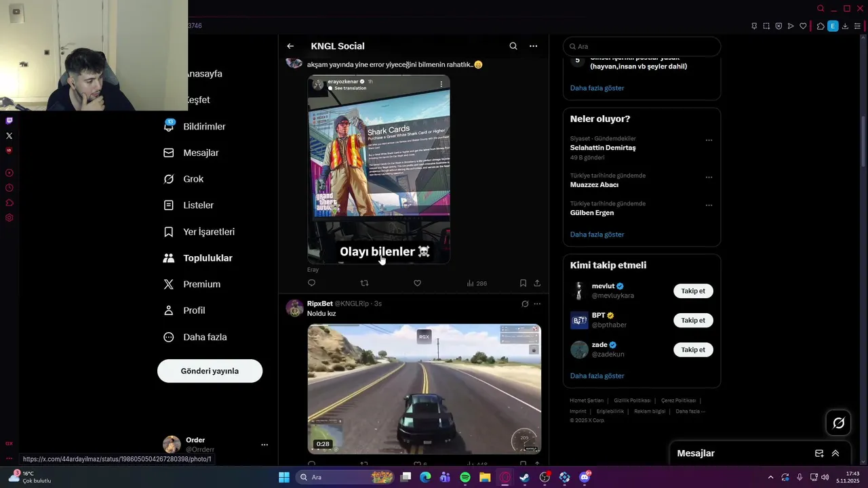This screenshot has height=488, width=868.
Task: Play the GTA driving video
Action: pyautogui.click(x=424, y=388)
